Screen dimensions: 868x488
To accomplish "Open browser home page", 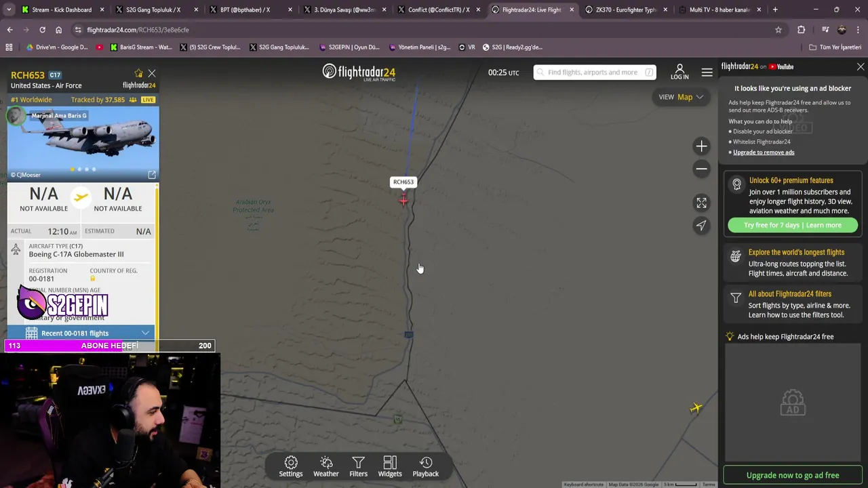I will point(58,30).
